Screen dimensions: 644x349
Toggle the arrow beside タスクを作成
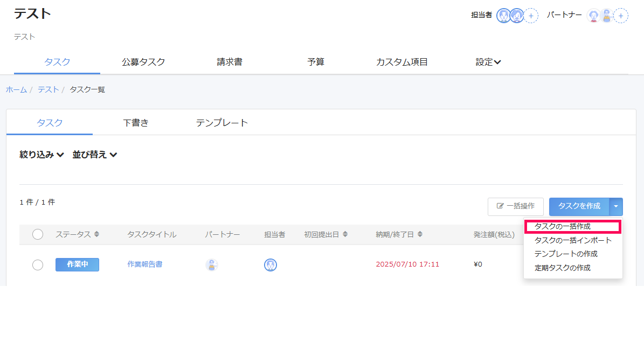pyautogui.click(x=615, y=206)
